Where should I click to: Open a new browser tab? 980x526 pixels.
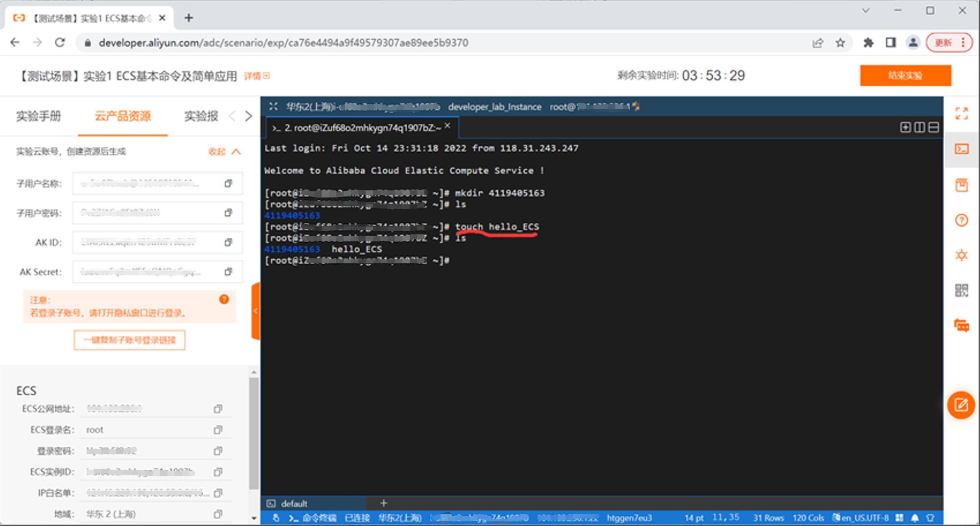(188, 18)
